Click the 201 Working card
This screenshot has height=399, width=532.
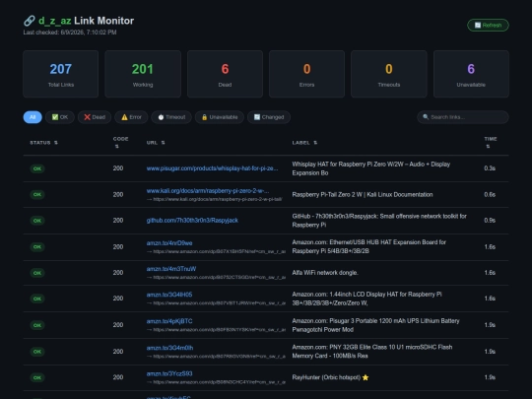tap(143, 74)
